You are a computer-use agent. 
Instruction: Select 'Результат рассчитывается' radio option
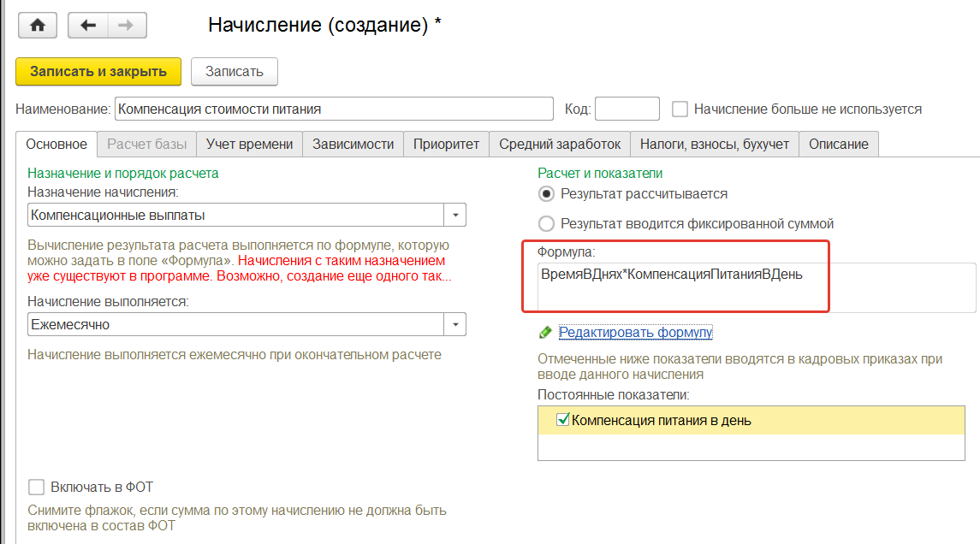pos(546,194)
